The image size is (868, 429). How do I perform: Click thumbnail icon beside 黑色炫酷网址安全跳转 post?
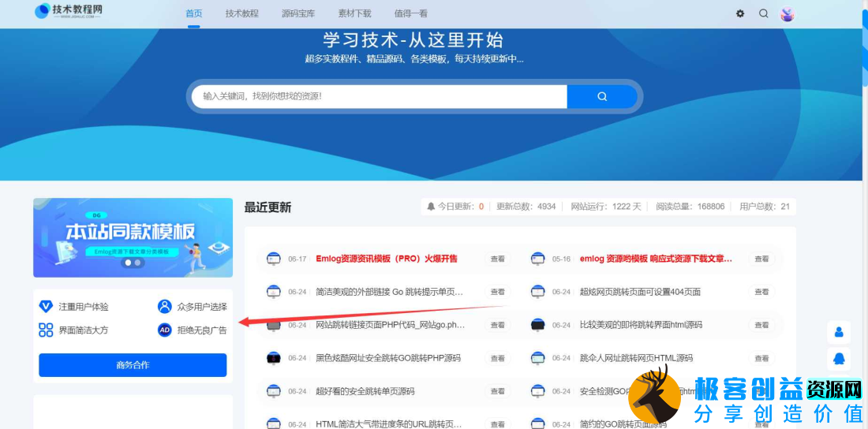coord(274,358)
